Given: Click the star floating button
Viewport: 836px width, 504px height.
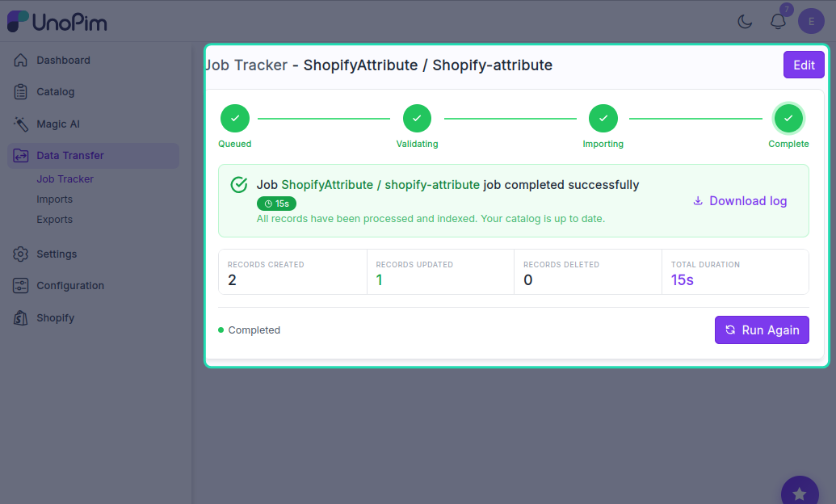Looking at the screenshot, I should point(800,493).
